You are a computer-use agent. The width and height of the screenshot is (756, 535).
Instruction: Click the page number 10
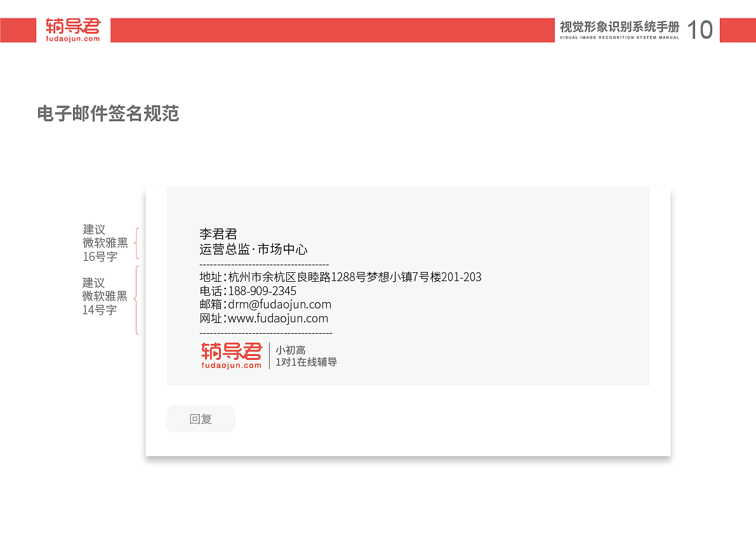(700, 30)
